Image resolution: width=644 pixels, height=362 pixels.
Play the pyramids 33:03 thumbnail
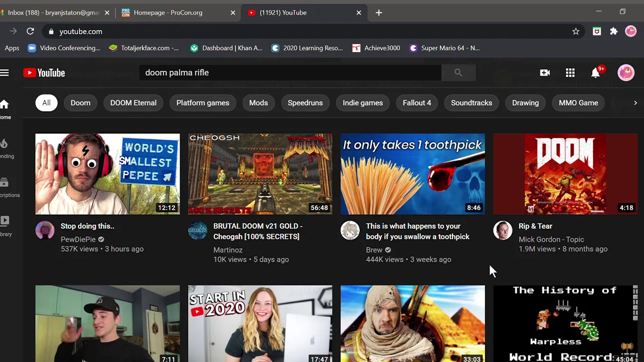tap(413, 324)
